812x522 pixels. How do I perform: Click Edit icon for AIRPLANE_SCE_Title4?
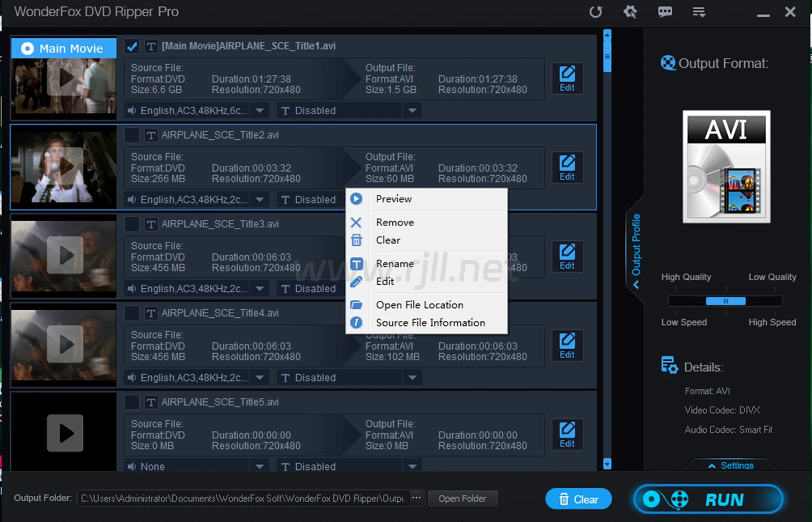coord(567,346)
